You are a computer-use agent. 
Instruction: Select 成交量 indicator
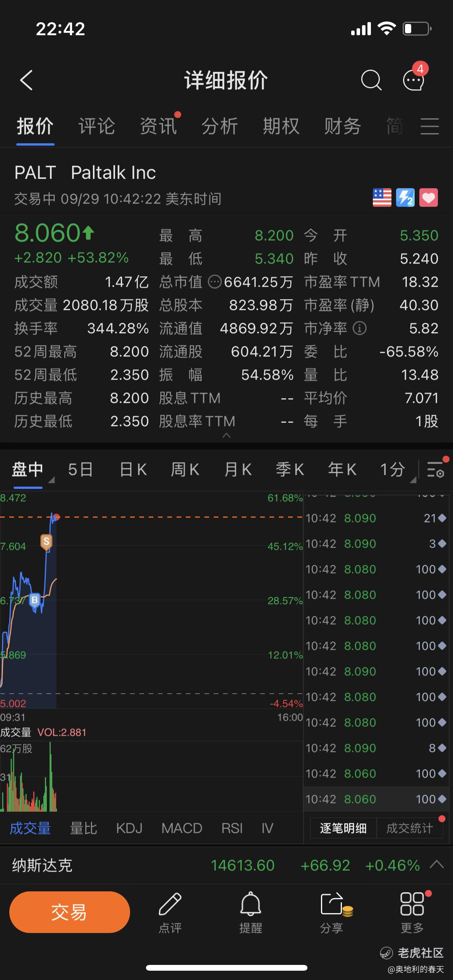pos(30,828)
